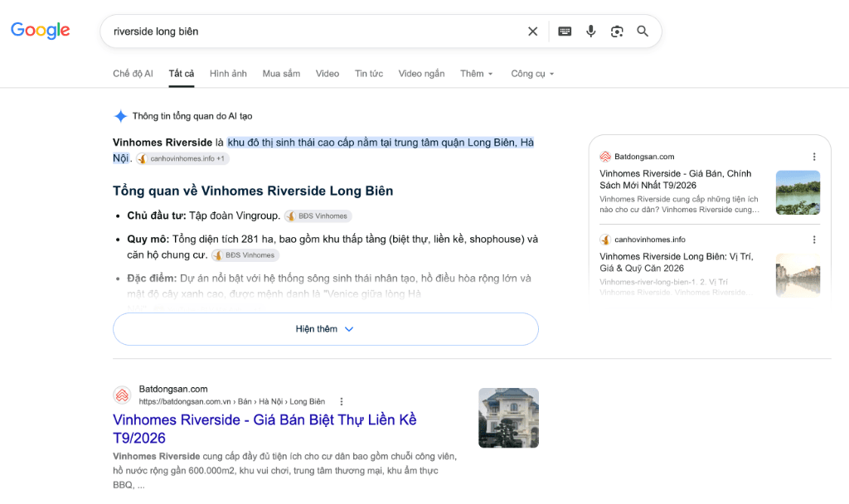Click the Quy mô bullet text
This screenshot has height=504, width=849.
pyautogui.click(x=332, y=247)
